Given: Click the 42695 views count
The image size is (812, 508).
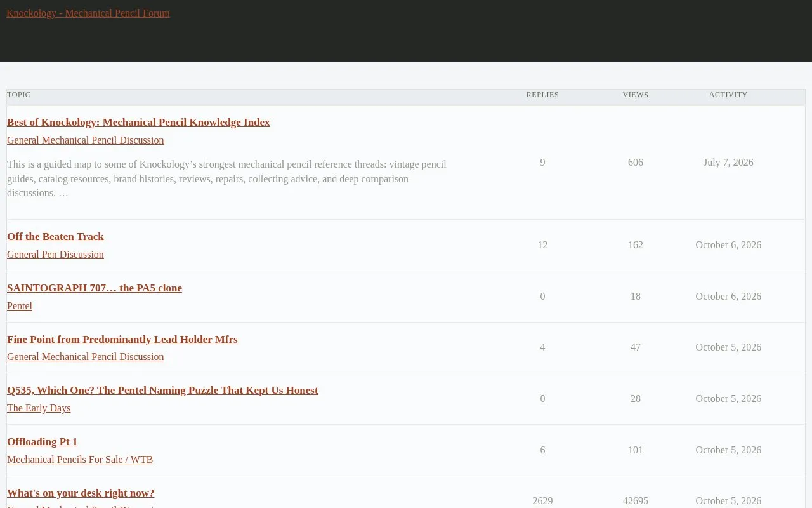Looking at the screenshot, I should coord(636,501).
